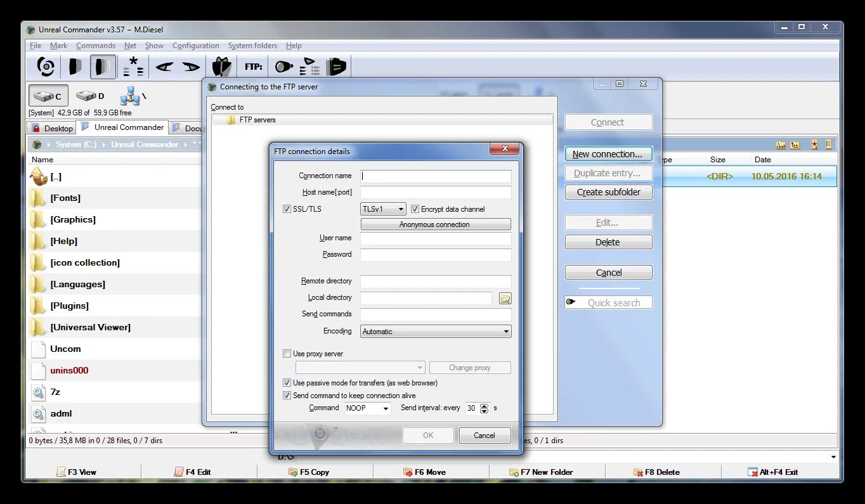Click the Unreal Commander icon in left path bar
Viewport: 865px width, 504px height.
(38, 145)
